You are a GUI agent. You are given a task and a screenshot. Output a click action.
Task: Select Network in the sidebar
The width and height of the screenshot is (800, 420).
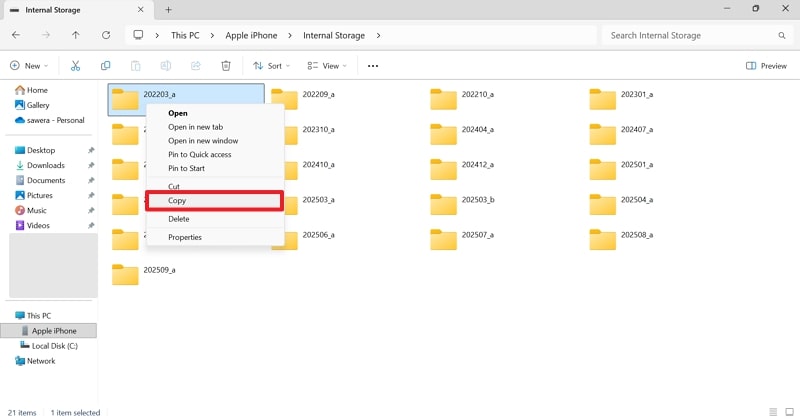35,361
